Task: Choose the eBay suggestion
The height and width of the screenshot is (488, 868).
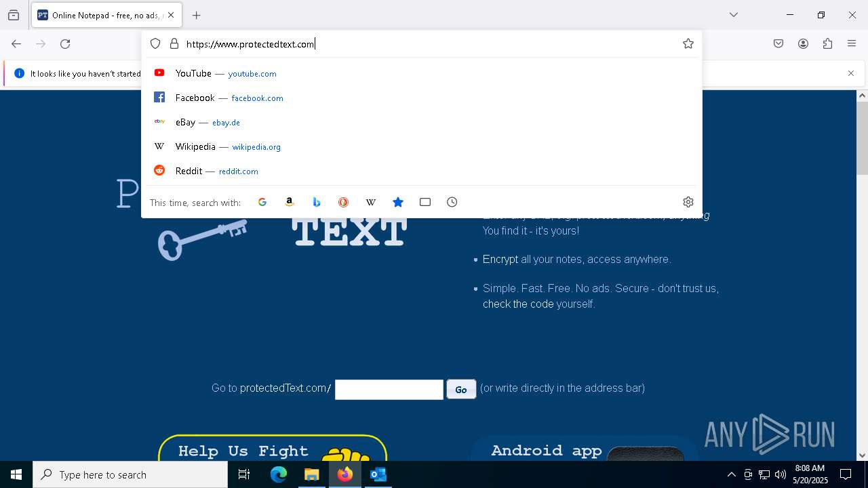Action: [x=422, y=122]
